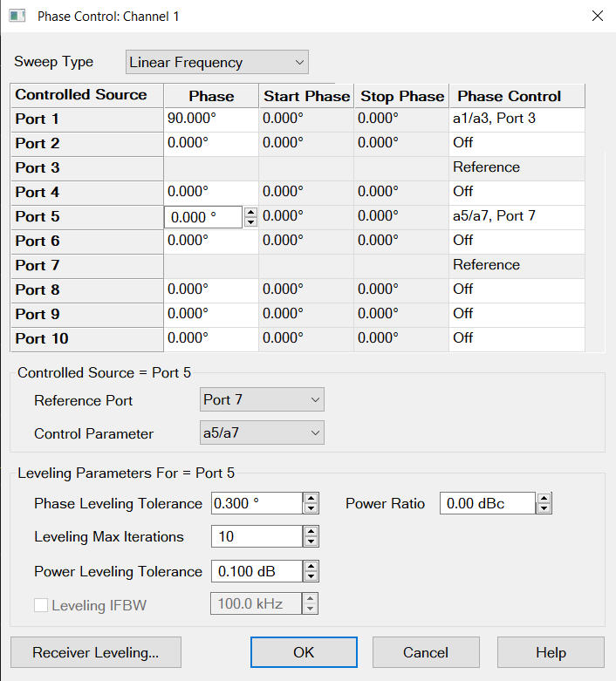Click Port 2 Phase cell
The height and width of the screenshot is (681, 616).
pyautogui.click(x=211, y=144)
